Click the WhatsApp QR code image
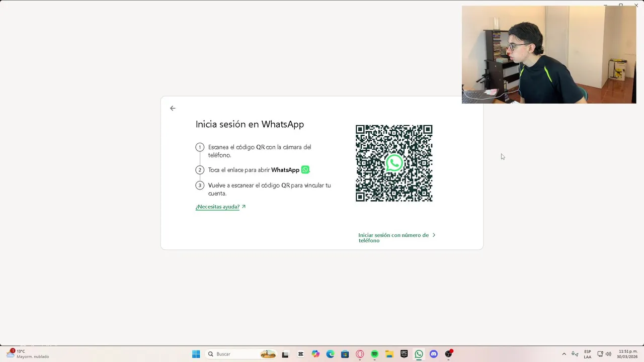 coord(394,163)
